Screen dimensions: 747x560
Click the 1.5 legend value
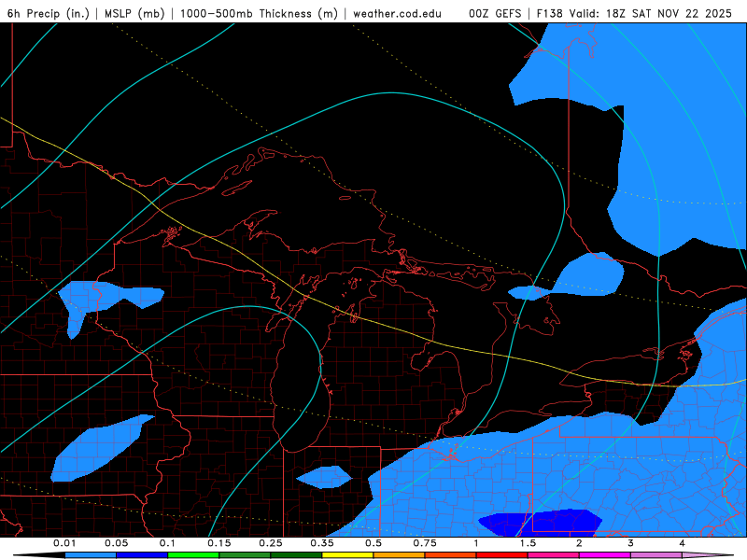click(x=528, y=543)
